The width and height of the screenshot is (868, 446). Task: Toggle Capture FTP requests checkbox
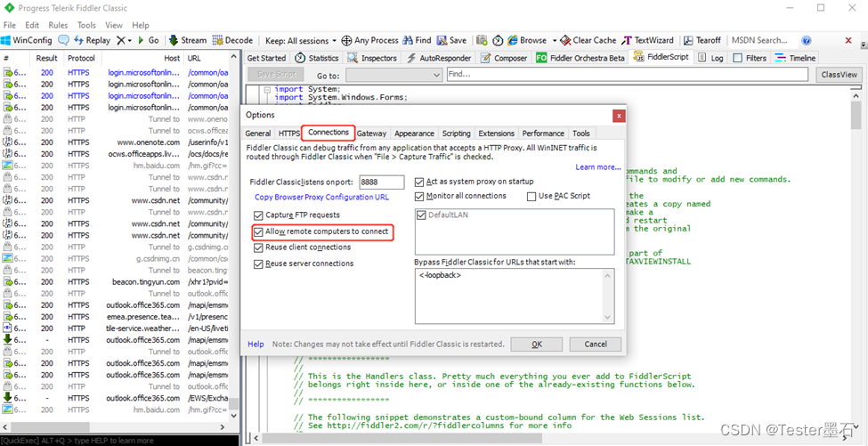point(258,215)
